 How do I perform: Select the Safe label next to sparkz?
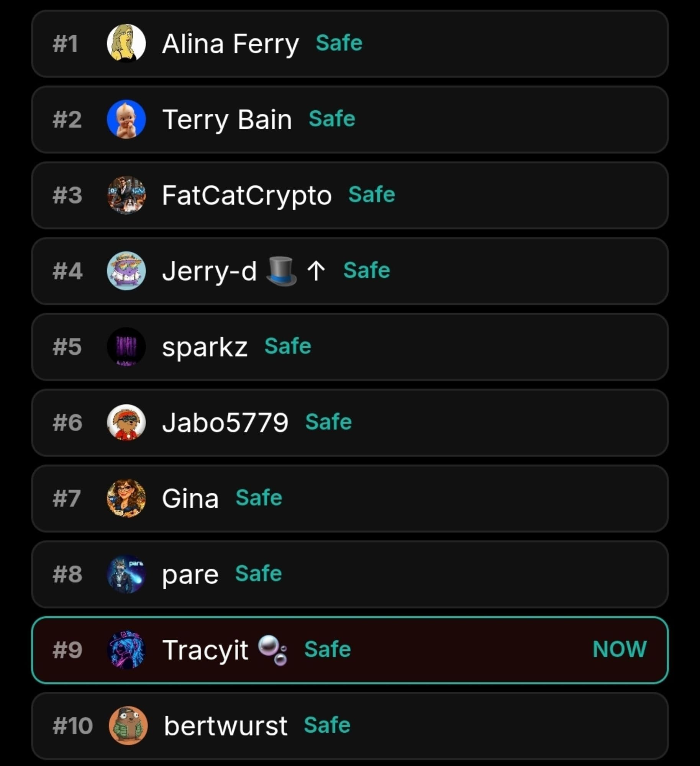tap(288, 346)
